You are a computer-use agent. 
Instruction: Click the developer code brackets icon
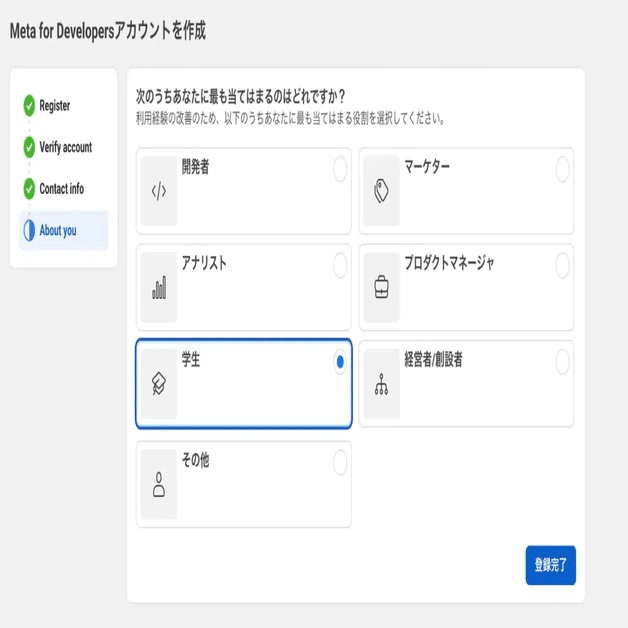click(x=159, y=191)
